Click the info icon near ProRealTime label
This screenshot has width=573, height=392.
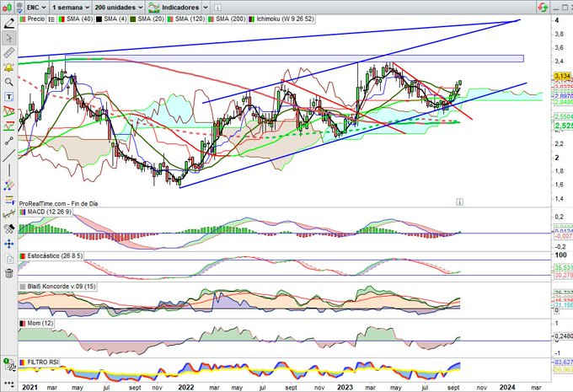pyautogui.click(x=459, y=201)
